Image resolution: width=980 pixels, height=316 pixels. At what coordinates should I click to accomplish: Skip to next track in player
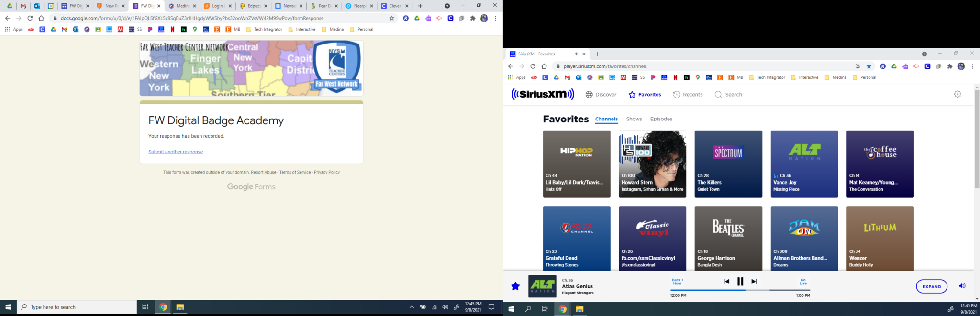(754, 282)
